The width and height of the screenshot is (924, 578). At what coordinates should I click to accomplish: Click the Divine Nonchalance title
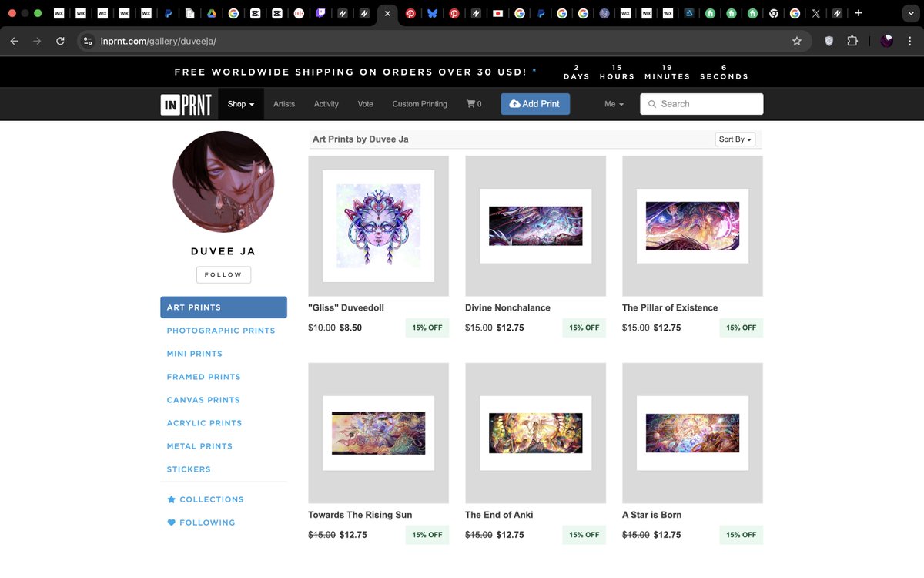tap(507, 307)
